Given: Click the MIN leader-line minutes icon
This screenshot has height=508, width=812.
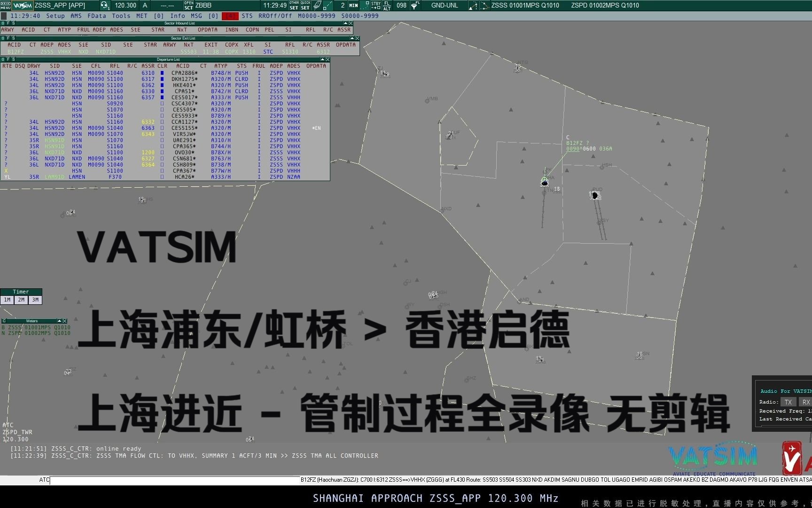Looking at the screenshot, I should [x=353, y=6].
